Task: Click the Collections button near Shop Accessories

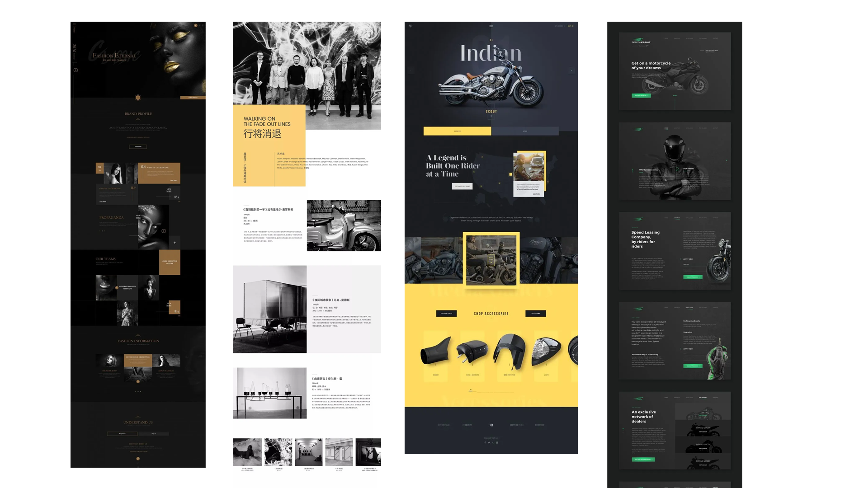Action: point(536,314)
